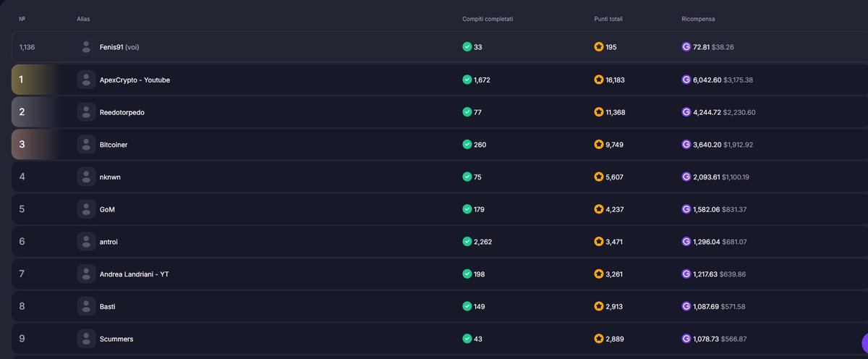868x359 pixels.
Task: Click the star icon beside 5,607
Action: tap(598, 177)
